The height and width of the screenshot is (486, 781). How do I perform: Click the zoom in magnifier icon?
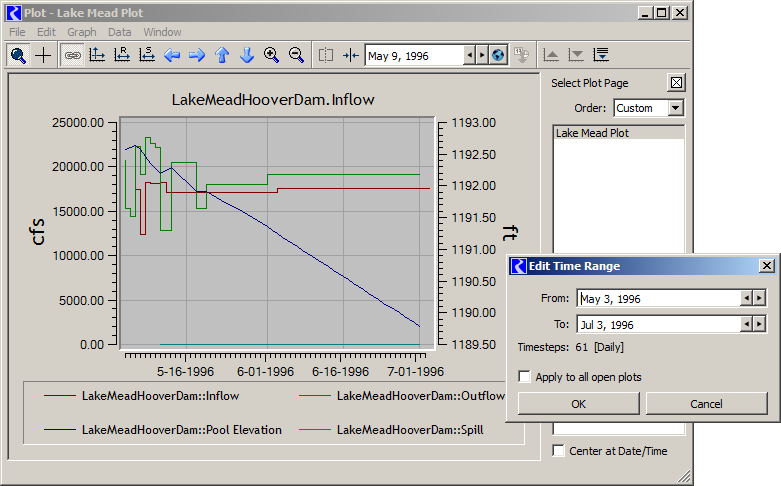[271, 55]
